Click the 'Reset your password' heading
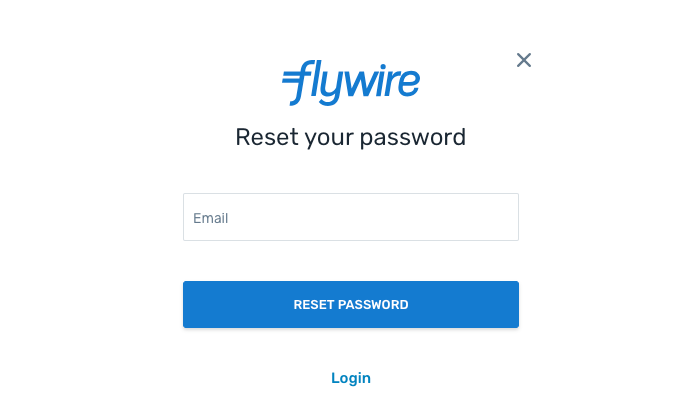700x412 pixels. pos(351,137)
